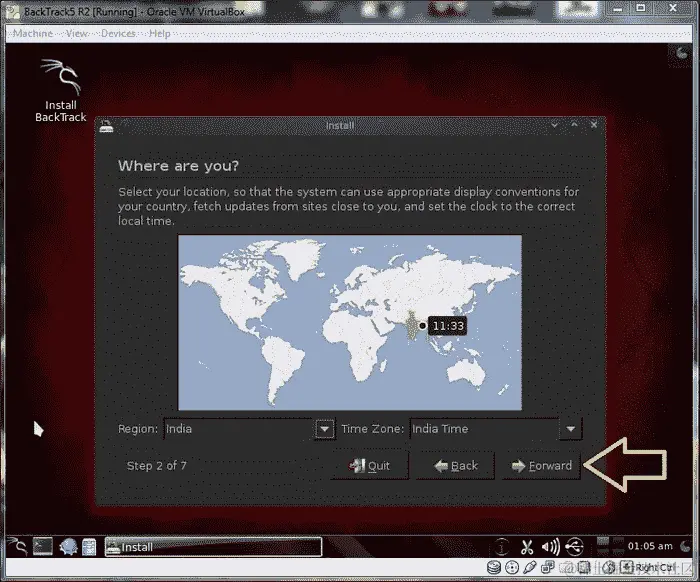This screenshot has height=582, width=700.
Task: Open the BackTrack dragon start menu
Action: tap(18, 546)
